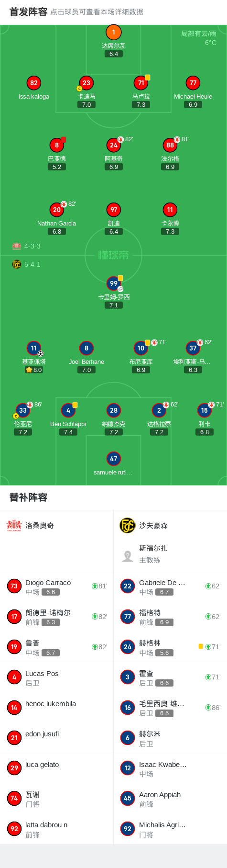This screenshot has width=227, height=868.
Task: Open coach 斯福尔扎 avatar
Action: click(128, 556)
